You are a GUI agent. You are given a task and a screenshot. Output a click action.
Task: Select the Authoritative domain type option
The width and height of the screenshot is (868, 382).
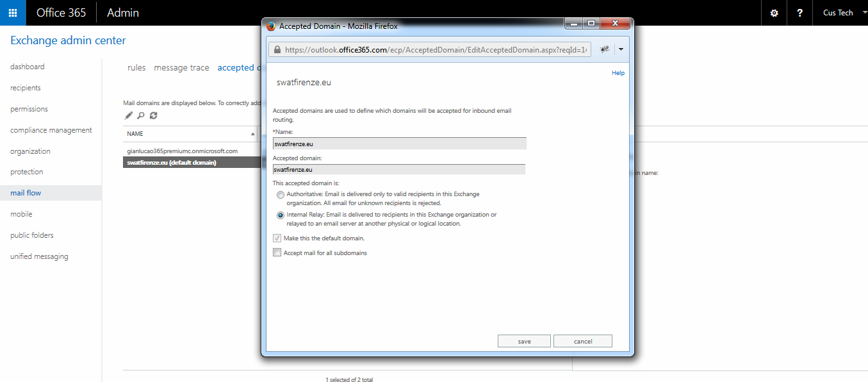(280, 194)
